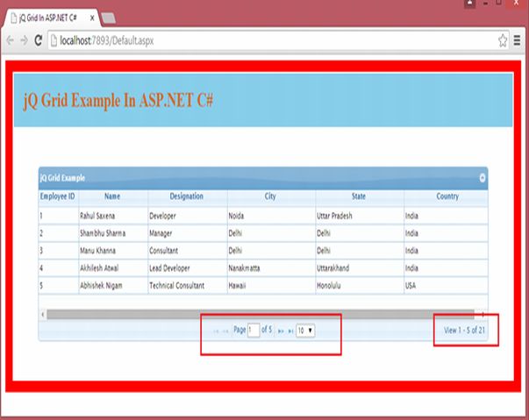This screenshot has width=529, height=420.
Task: Go to previous page pager icon
Action: (225, 331)
